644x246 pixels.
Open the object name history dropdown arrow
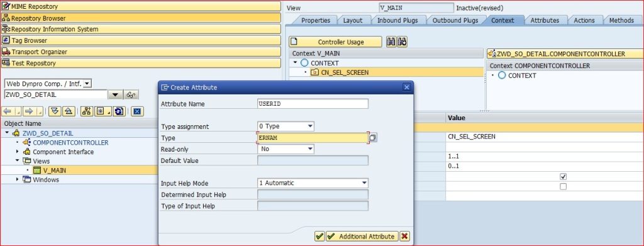[x=115, y=95]
